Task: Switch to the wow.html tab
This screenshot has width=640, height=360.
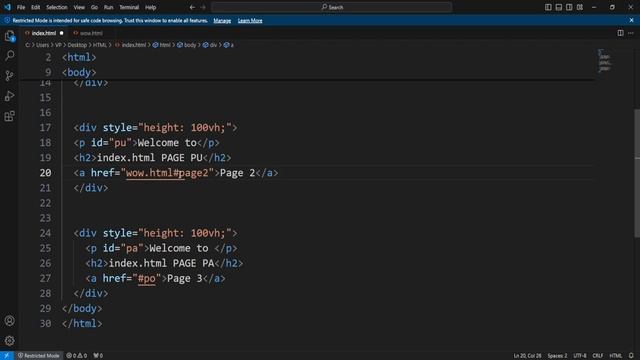Action: tap(91, 33)
